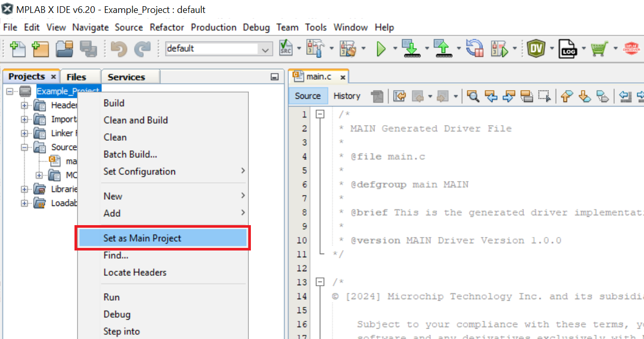Click the Debug Main Project icon
This screenshot has width=644, height=339.
coord(500,49)
